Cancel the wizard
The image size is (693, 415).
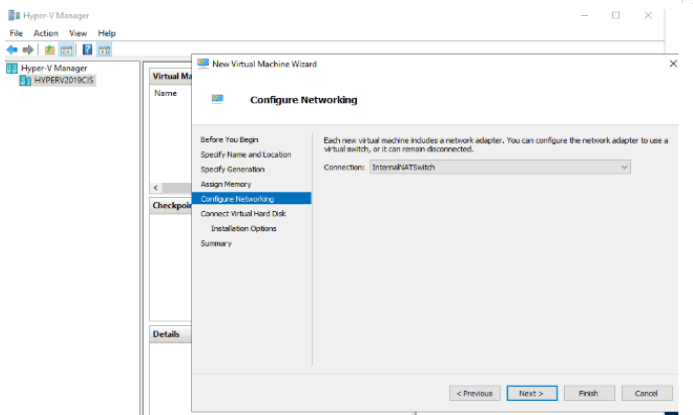click(x=647, y=393)
